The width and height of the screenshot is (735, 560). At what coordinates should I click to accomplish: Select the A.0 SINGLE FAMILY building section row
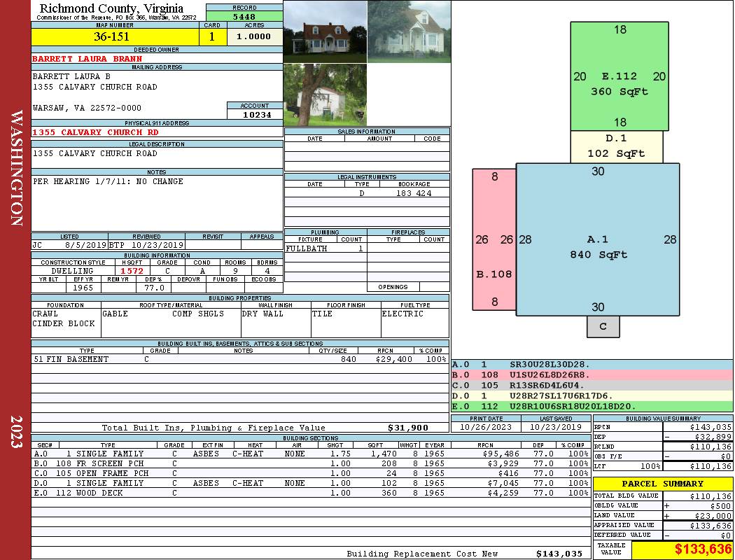(x=311, y=454)
